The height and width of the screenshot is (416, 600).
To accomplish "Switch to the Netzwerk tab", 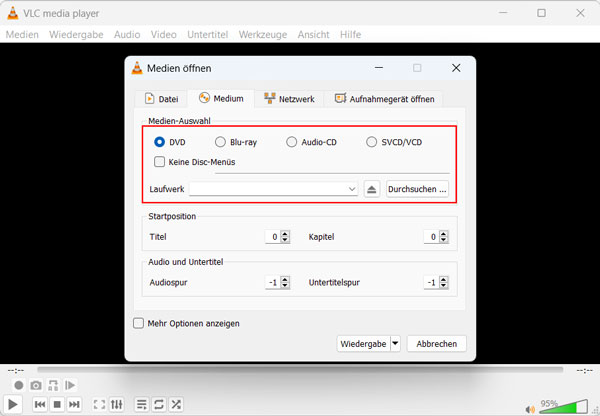I will (x=289, y=99).
